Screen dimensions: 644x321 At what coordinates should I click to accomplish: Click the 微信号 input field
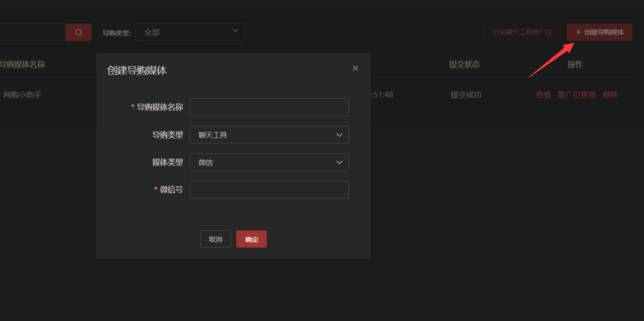tap(269, 190)
